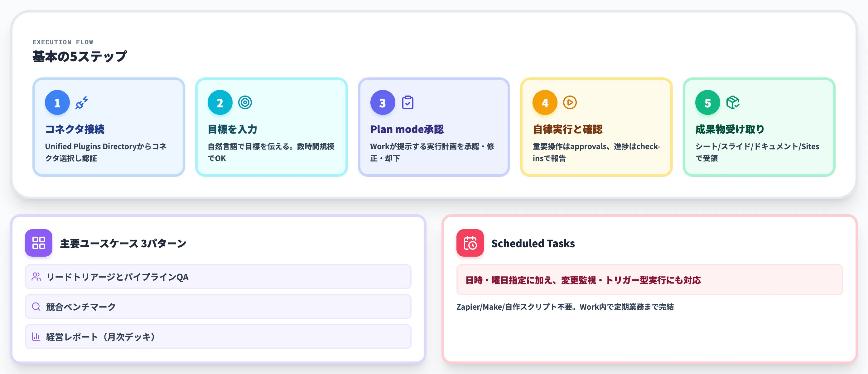This screenshot has height=374, width=868.
Task: Click the Scheduled Tasks heading
Action: [x=533, y=244]
